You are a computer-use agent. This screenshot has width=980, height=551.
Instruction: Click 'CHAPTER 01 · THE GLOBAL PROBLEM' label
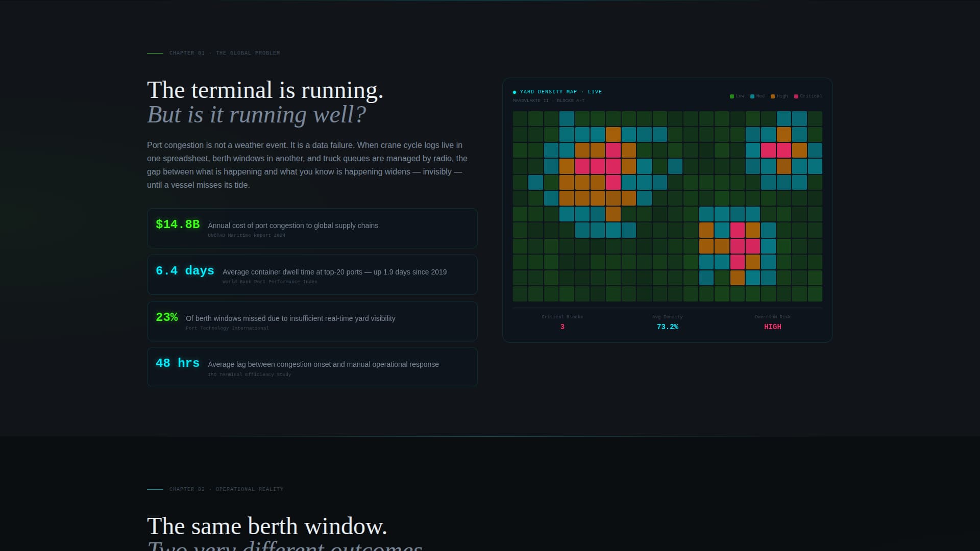pos(225,53)
